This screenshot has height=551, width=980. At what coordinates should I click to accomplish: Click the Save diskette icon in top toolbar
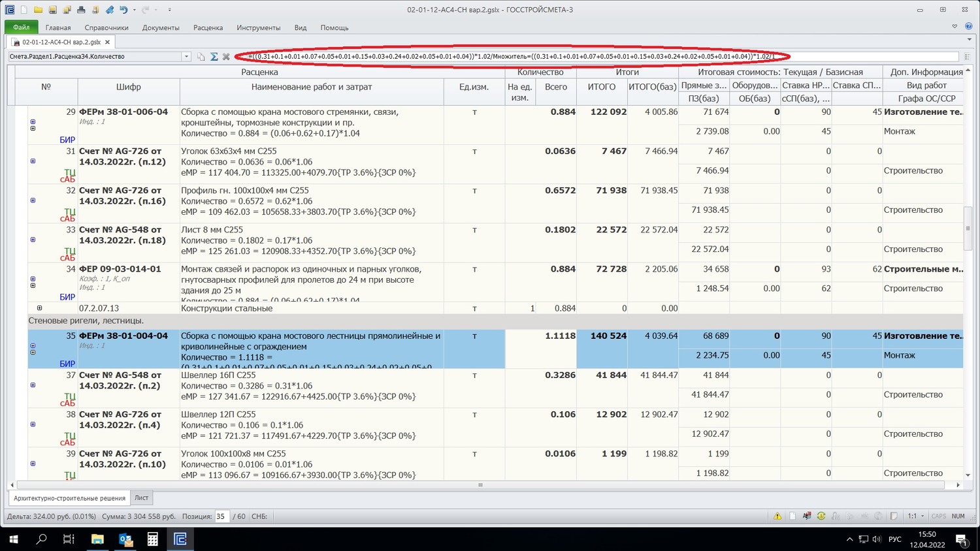coord(53,10)
